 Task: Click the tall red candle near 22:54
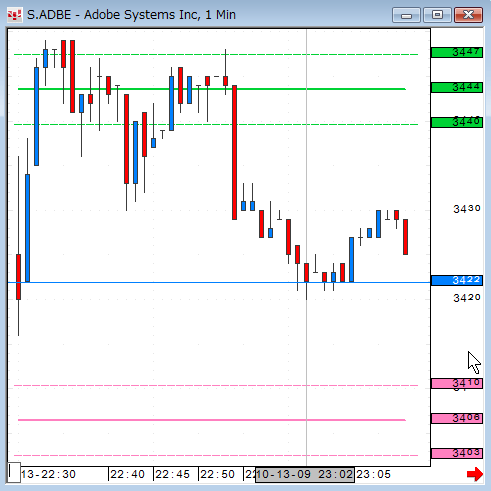pos(235,152)
